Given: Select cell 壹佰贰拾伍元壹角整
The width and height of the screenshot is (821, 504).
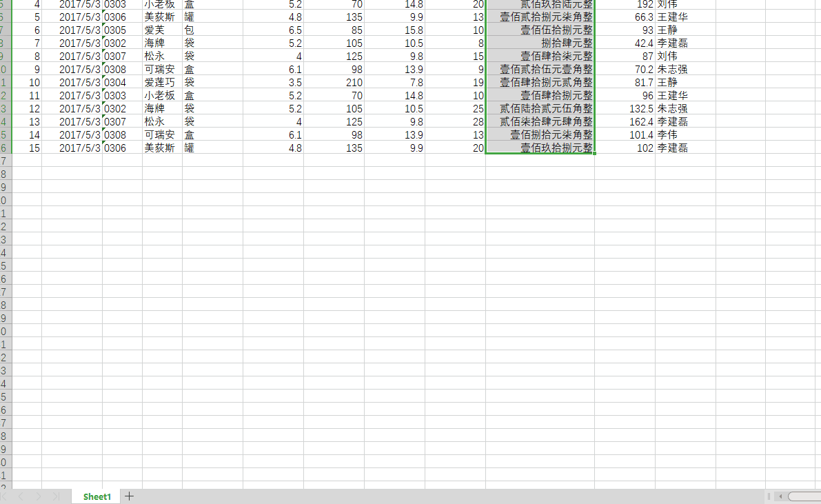Looking at the screenshot, I should point(540,69).
